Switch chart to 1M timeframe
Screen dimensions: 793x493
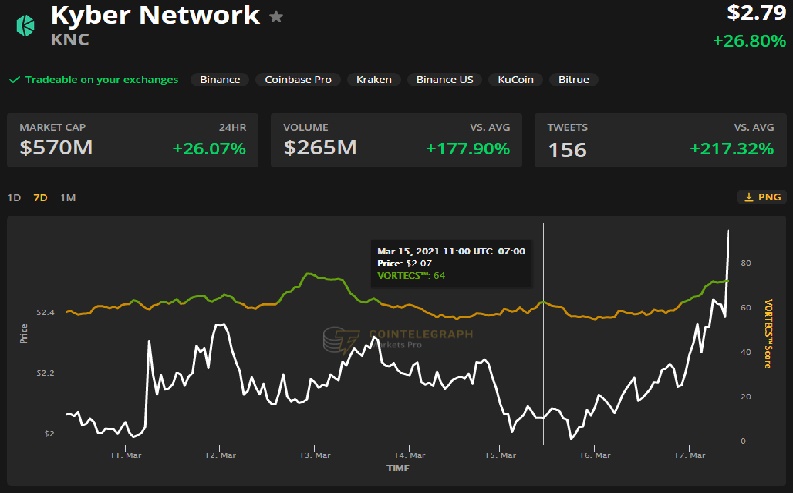[x=68, y=197]
